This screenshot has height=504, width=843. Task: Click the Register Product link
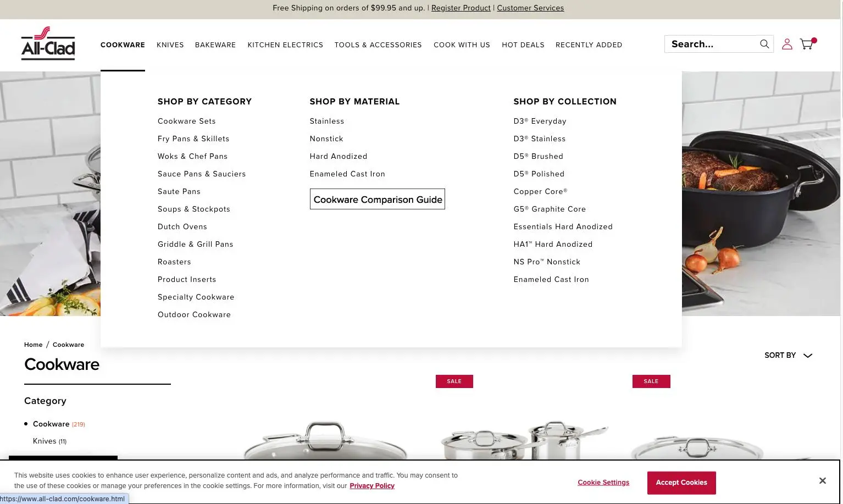tap(461, 8)
